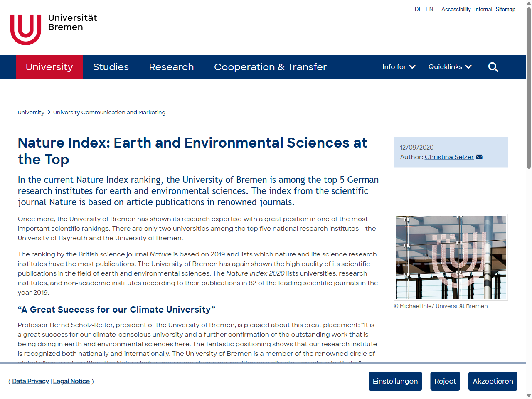Open the Data Privacy link
This screenshot has height=399, width=532.
(x=30, y=381)
